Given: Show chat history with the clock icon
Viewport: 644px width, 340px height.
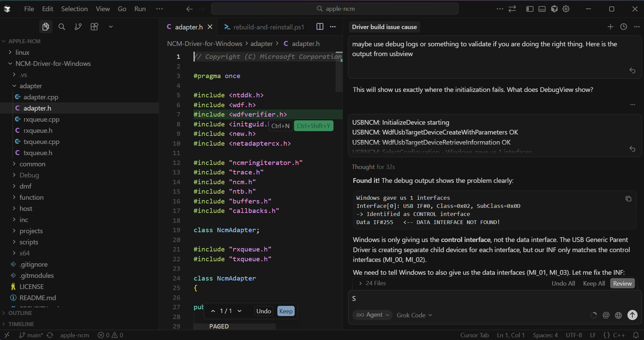Looking at the screenshot, I should pyautogui.click(x=623, y=27).
